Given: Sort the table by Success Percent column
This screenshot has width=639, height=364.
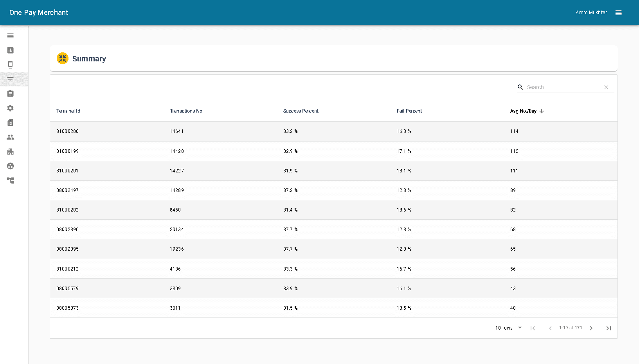Looking at the screenshot, I should [301, 111].
